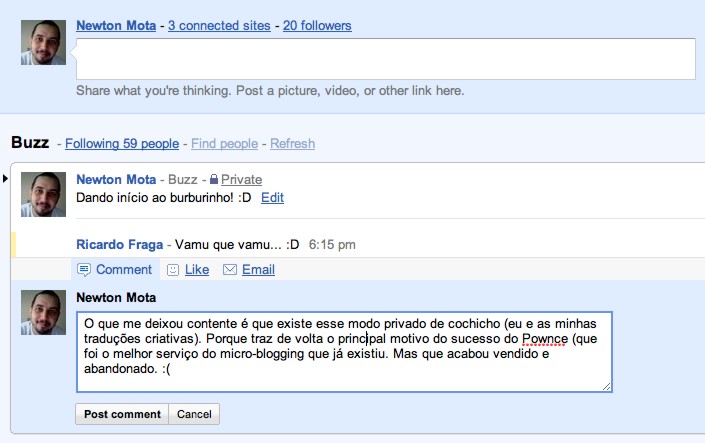Cancel the comment draft
Image resolution: width=705 pixels, height=443 pixels.
click(194, 414)
